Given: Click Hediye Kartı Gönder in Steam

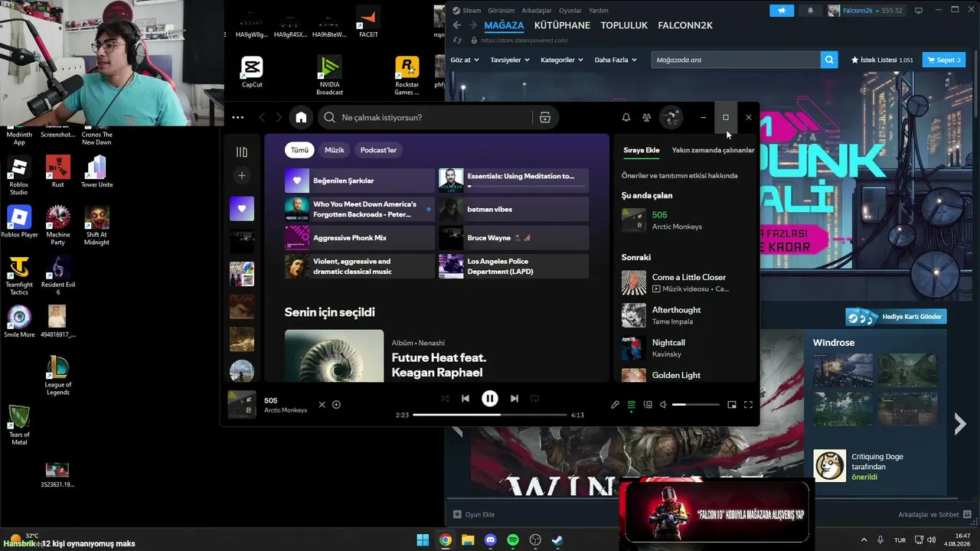Looking at the screenshot, I should (897, 317).
